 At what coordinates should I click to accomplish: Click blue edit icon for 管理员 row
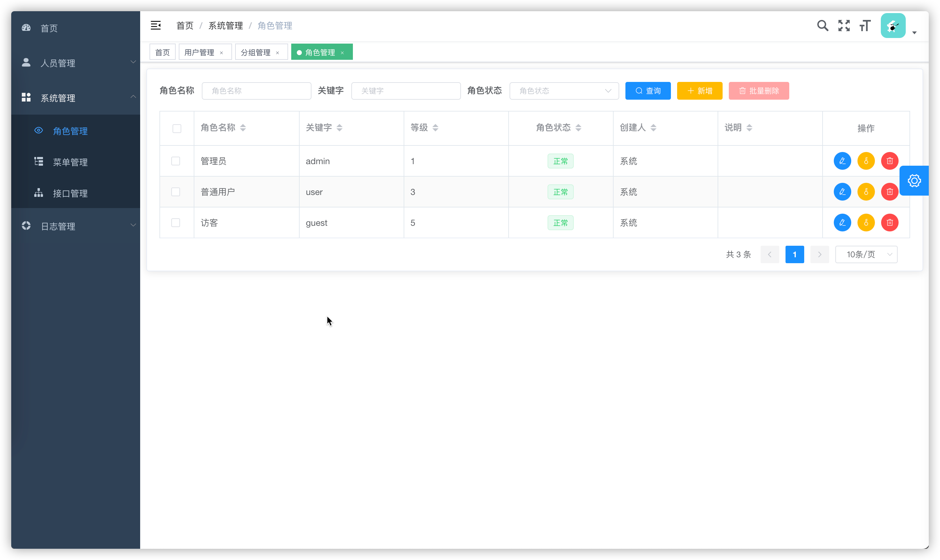842,161
